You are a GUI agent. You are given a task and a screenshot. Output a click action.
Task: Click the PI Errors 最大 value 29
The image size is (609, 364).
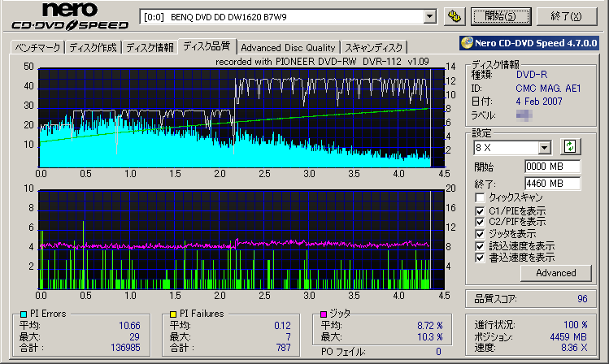(x=134, y=337)
